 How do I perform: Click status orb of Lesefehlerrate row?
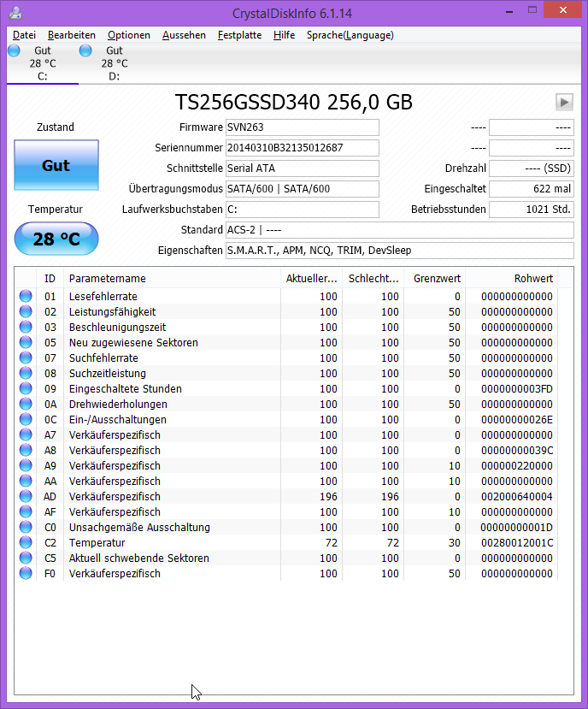(x=26, y=296)
